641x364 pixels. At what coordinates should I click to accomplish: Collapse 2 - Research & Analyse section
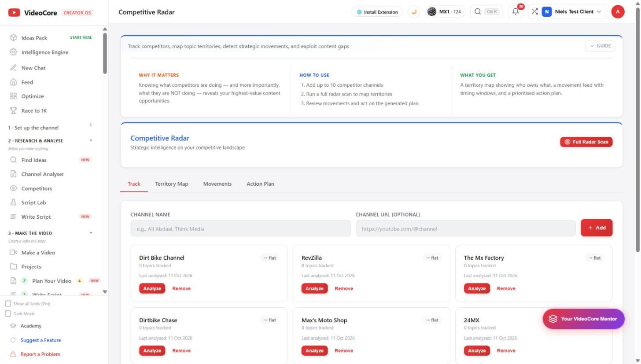click(x=50, y=141)
